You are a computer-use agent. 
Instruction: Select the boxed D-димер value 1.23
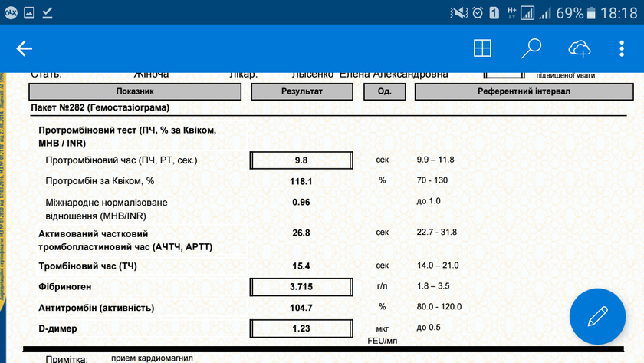click(301, 328)
